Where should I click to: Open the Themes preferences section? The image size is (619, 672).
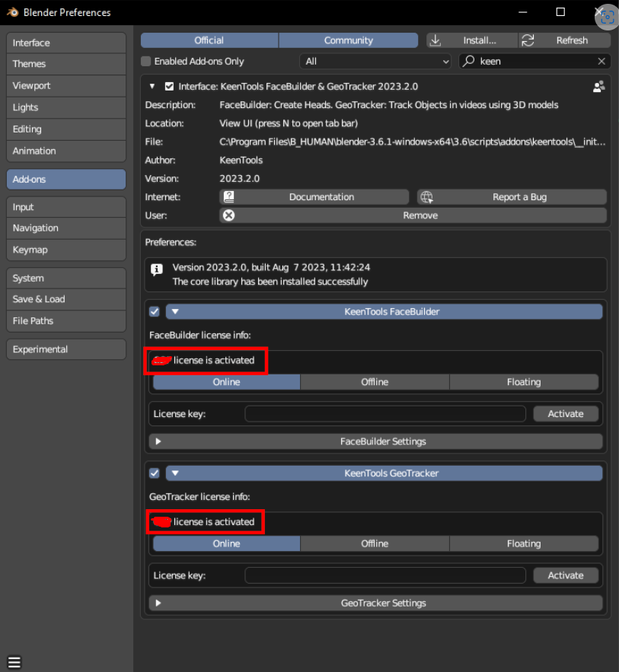click(x=66, y=64)
